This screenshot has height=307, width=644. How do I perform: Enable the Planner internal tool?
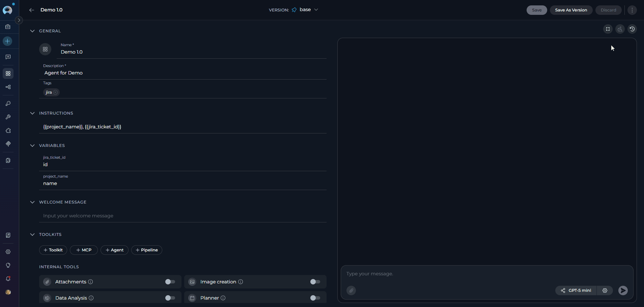pos(315,298)
